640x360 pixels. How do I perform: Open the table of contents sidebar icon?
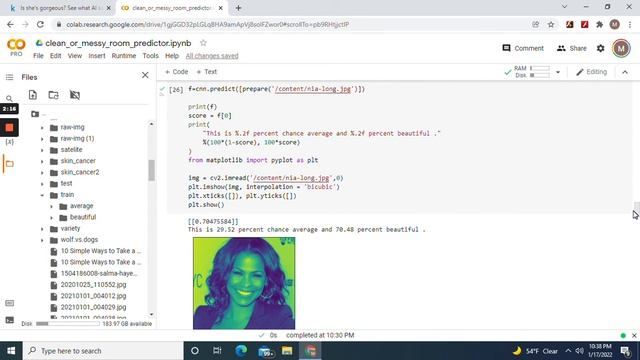(x=9, y=77)
